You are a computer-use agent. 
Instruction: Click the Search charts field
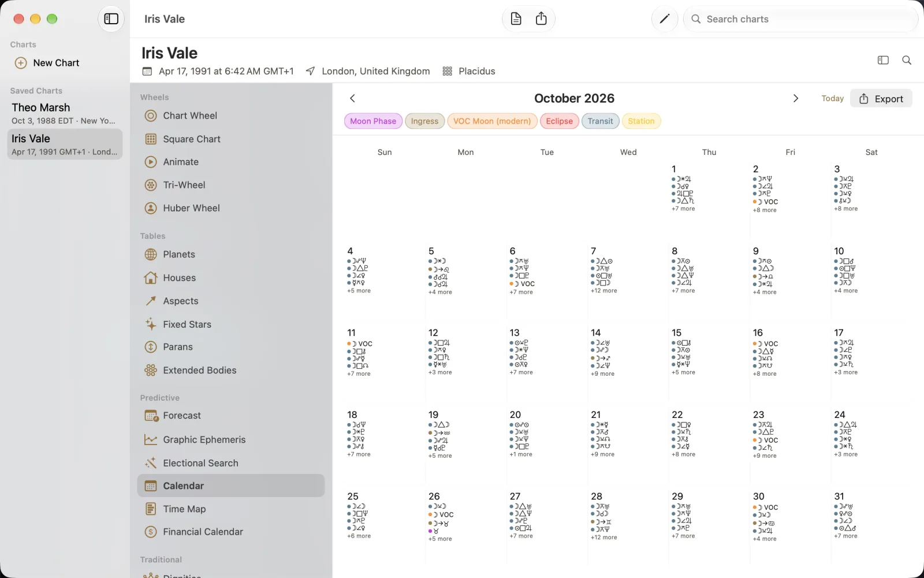pyautogui.click(x=800, y=19)
